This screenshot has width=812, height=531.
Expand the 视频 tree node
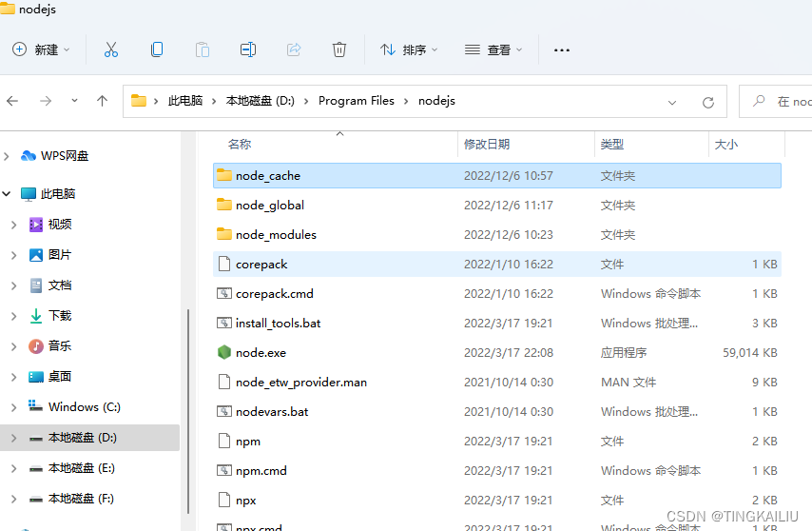[x=13, y=225]
